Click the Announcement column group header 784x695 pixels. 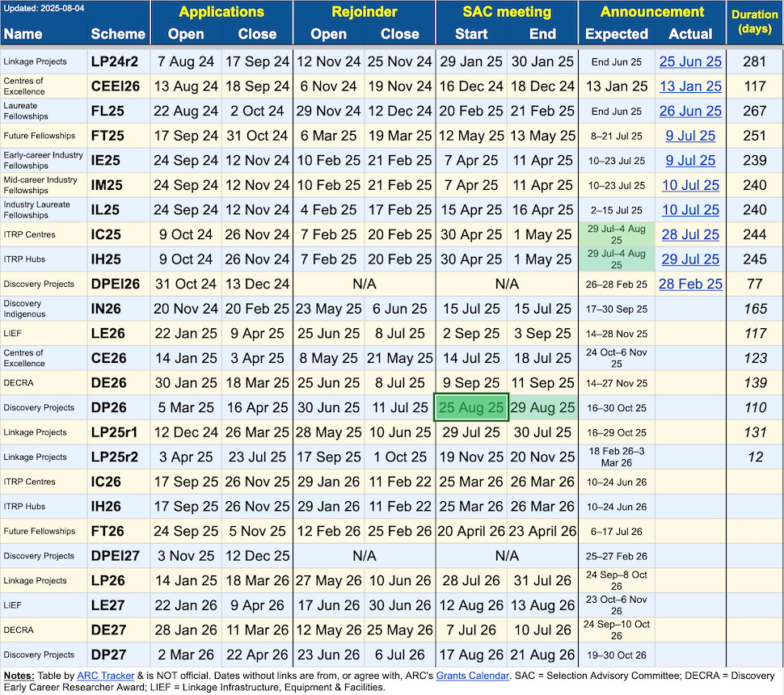click(652, 12)
